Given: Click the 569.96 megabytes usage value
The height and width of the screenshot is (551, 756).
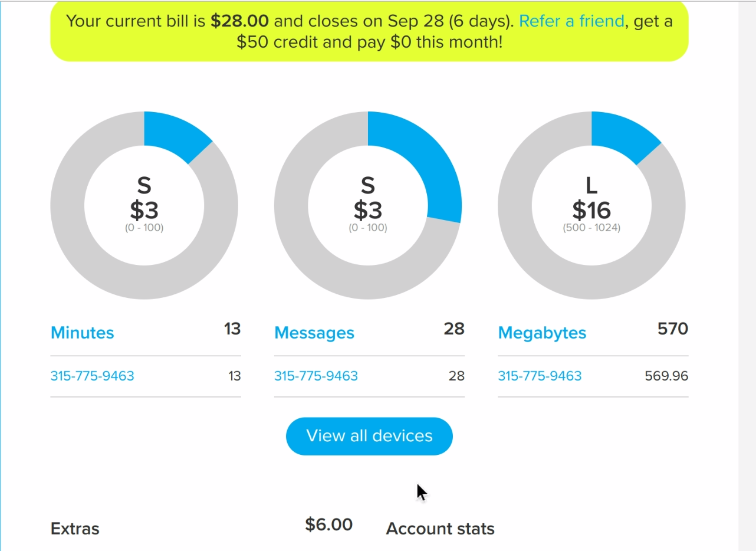Looking at the screenshot, I should 666,376.
